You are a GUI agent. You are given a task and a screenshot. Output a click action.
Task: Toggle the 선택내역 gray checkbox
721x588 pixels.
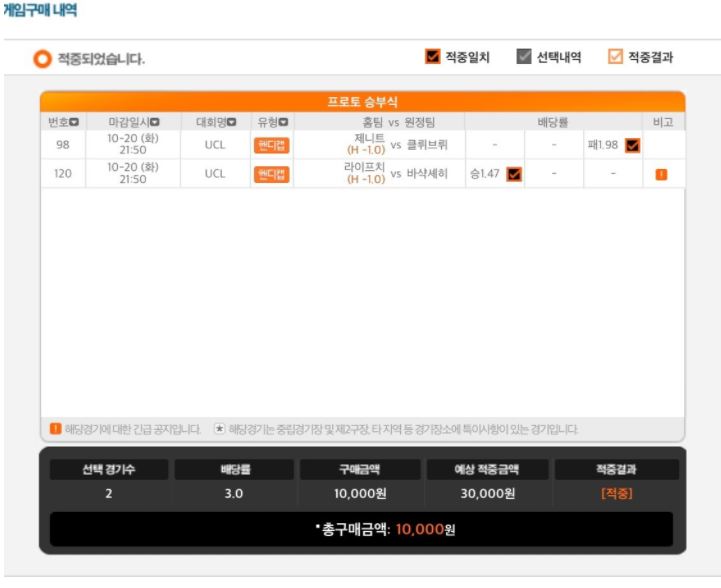click(x=523, y=57)
